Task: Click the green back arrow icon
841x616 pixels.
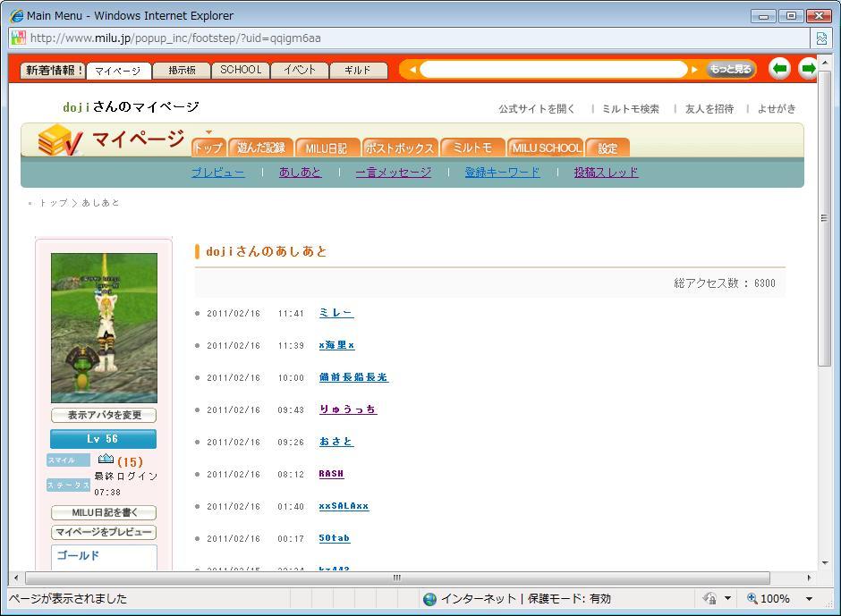Action: pyautogui.click(x=779, y=69)
